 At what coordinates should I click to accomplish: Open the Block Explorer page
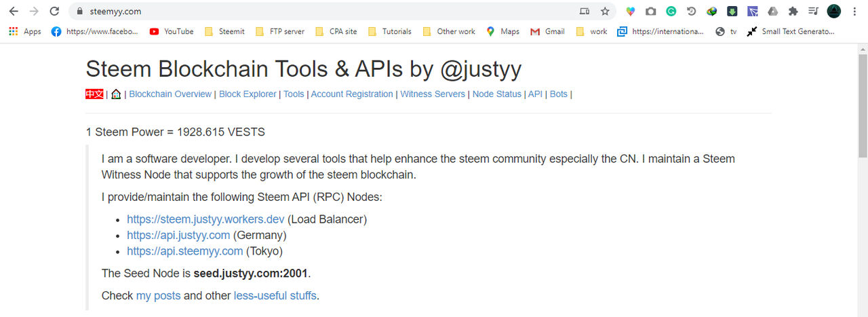(248, 94)
